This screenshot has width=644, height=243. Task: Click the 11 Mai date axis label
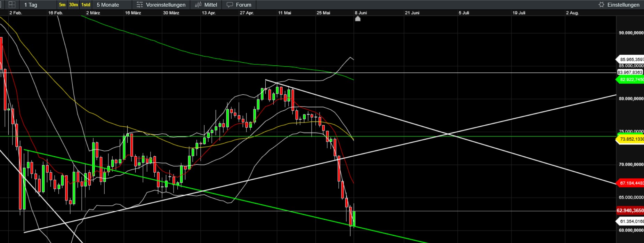[x=284, y=13]
